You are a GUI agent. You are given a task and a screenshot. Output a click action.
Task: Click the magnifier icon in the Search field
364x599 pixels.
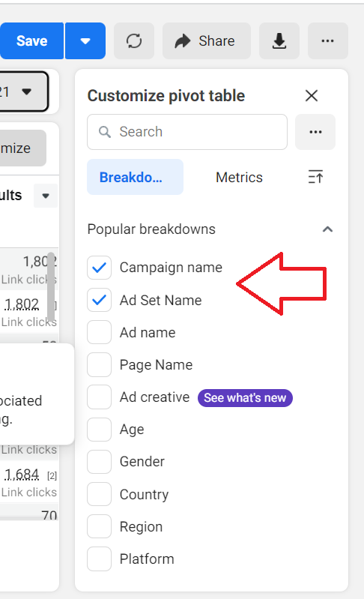coord(105,132)
